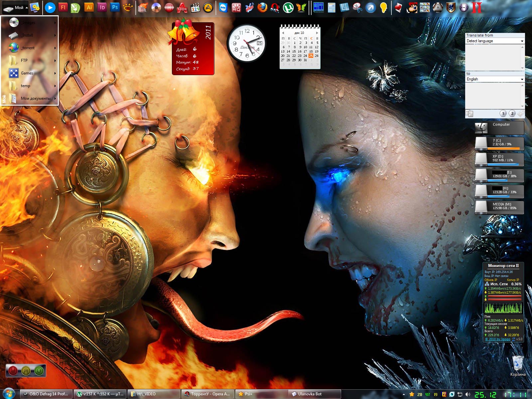The image size is (532, 399).
Task: Launch the Mario game icon
Action: 412,7
